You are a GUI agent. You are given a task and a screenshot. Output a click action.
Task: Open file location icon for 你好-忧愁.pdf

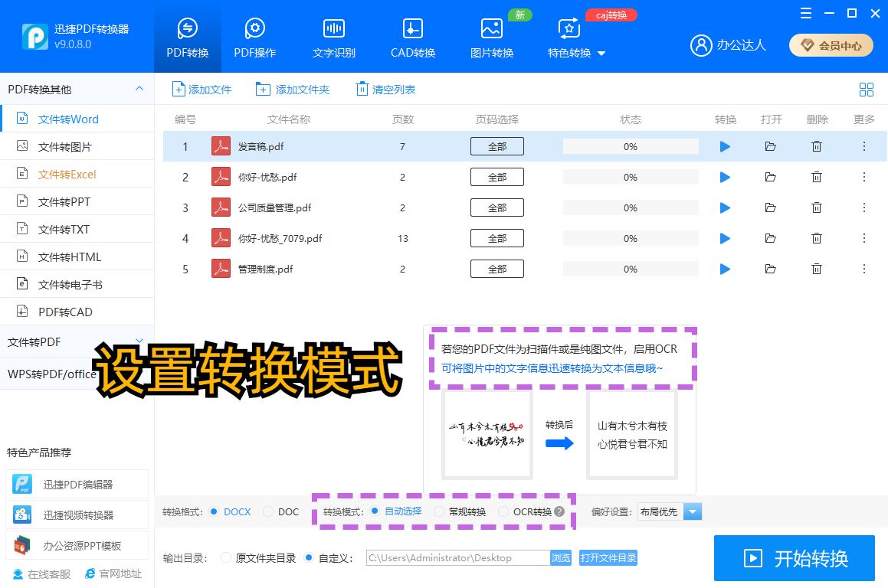(771, 177)
